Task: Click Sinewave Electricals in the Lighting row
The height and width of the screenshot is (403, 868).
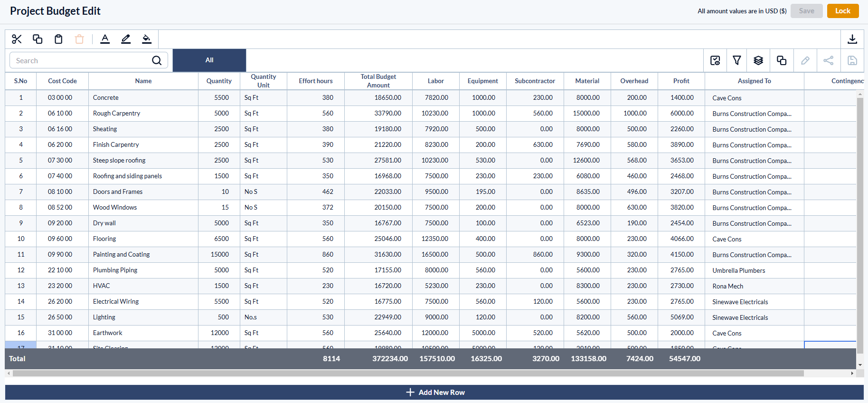Action: click(740, 317)
